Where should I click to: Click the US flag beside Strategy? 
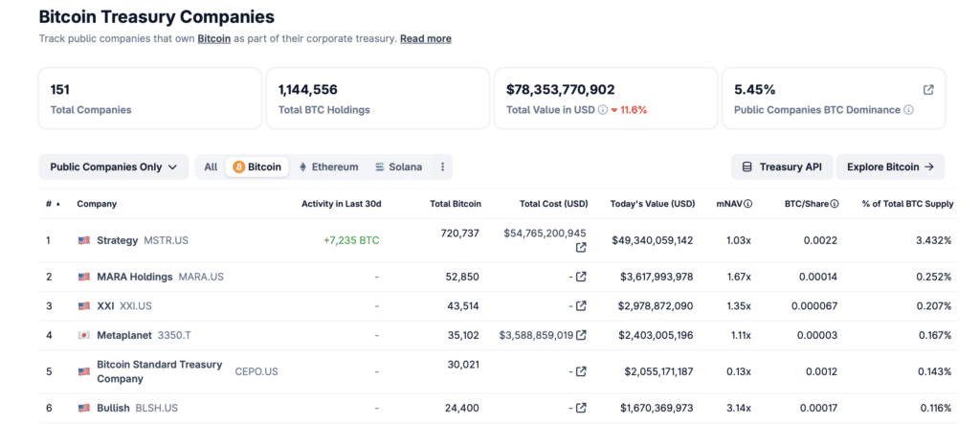84,240
